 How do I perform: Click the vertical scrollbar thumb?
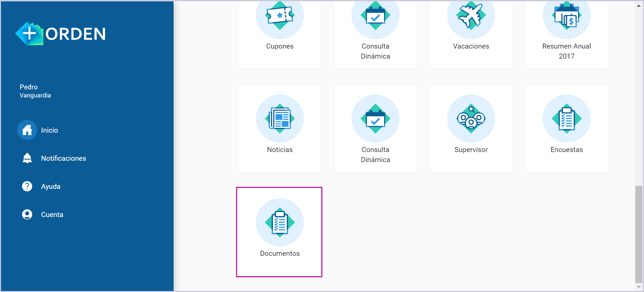coord(639,234)
